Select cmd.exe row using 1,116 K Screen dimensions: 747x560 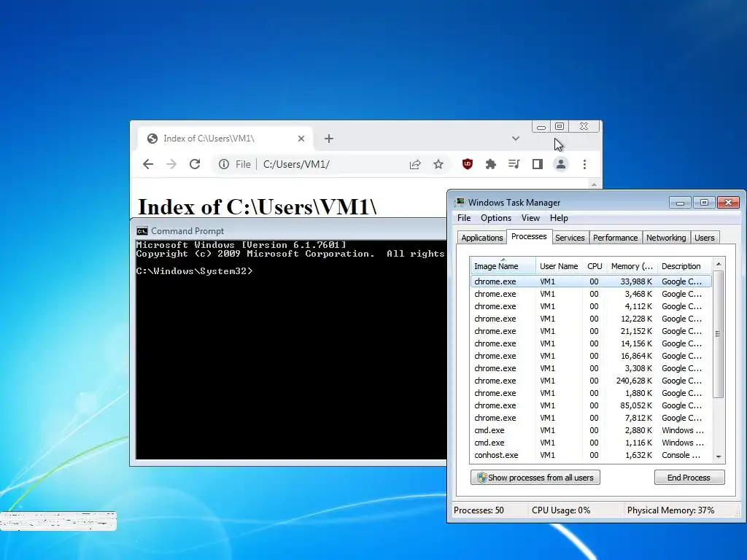(x=591, y=443)
